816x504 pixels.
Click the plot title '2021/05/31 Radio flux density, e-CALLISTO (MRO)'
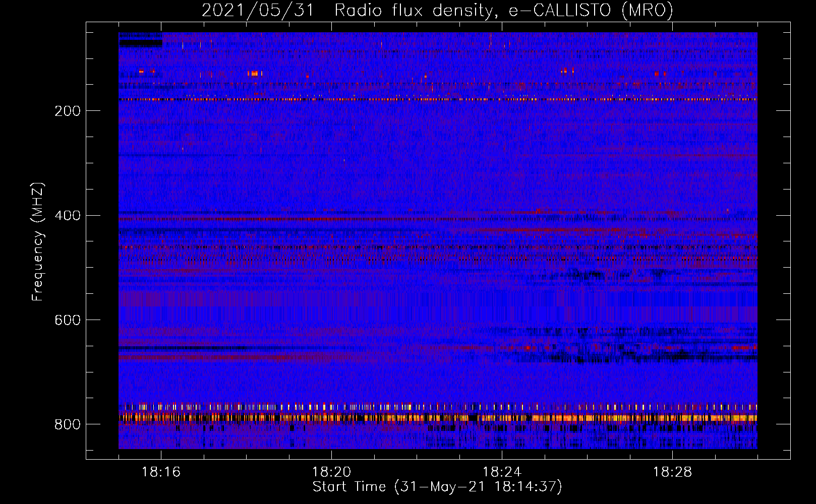437,11
